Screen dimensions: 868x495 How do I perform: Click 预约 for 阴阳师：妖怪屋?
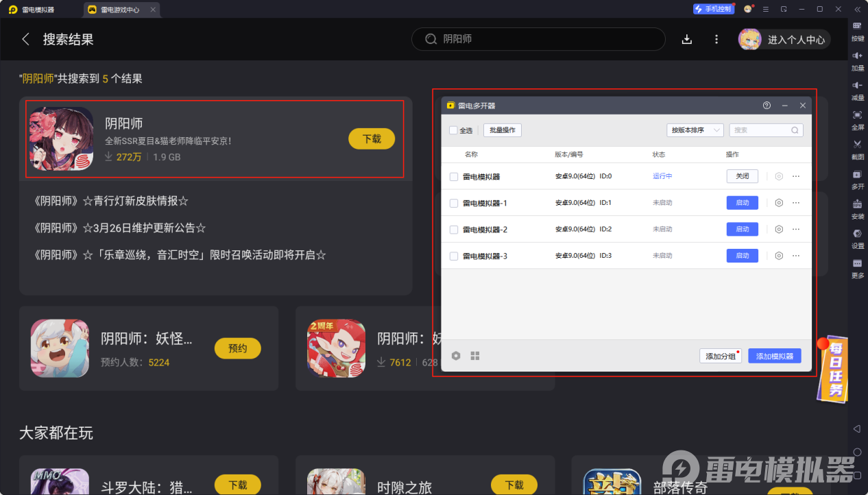tap(237, 348)
